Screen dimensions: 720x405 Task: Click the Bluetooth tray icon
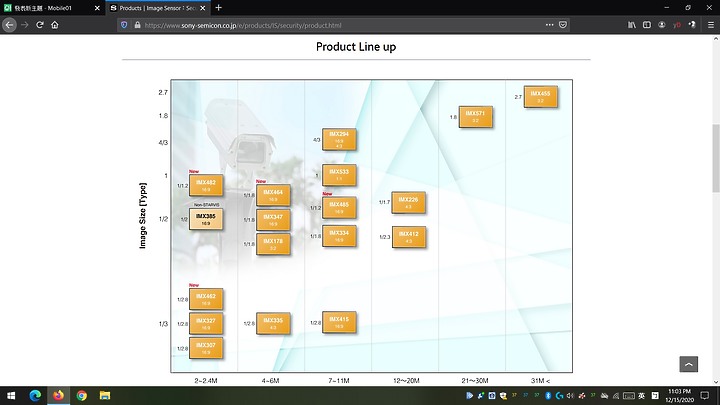(548, 395)
